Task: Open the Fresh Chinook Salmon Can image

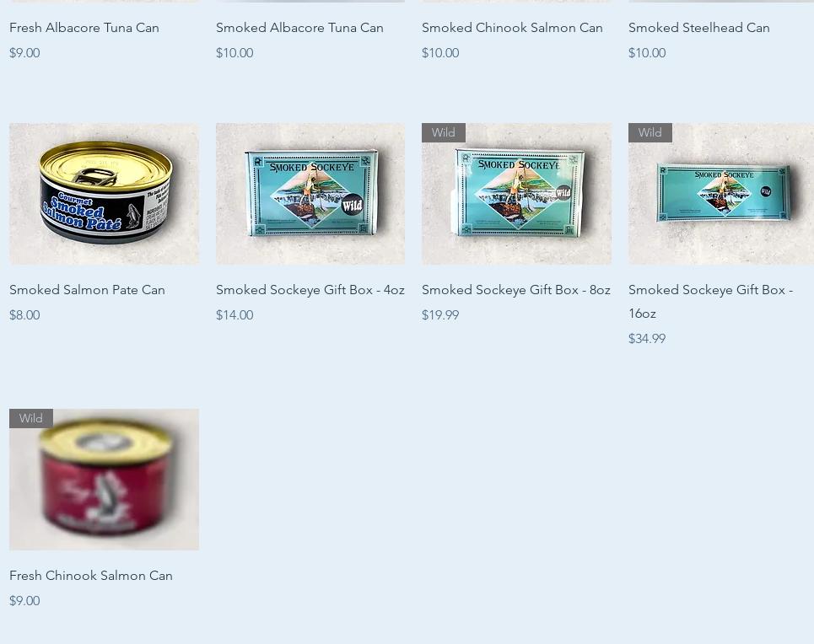Action: [x=104, y=480]
